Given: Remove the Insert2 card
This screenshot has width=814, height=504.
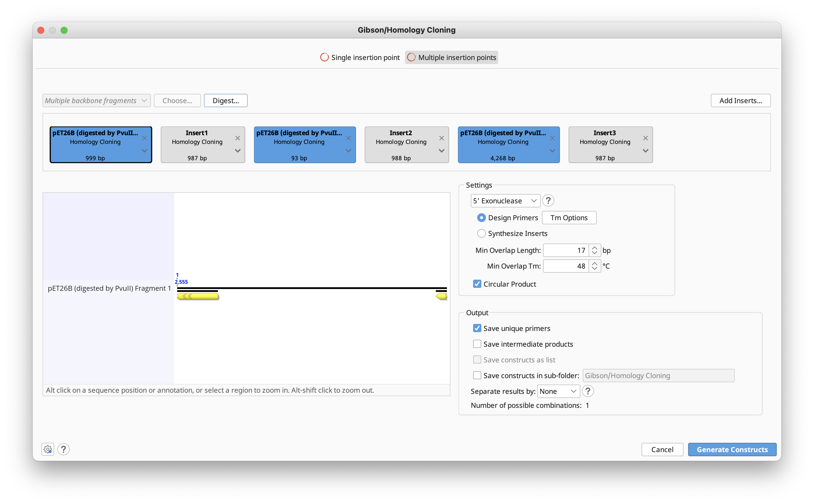Looking at the screenshot, I should 441,138.
